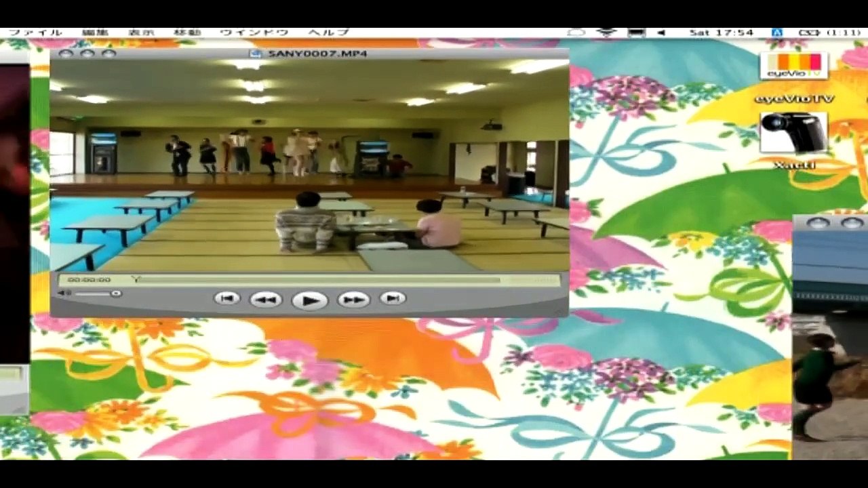The width and height of the screenshot is (868, 488).
Task: Open the 移動 menu
Action: coord(187,33)
